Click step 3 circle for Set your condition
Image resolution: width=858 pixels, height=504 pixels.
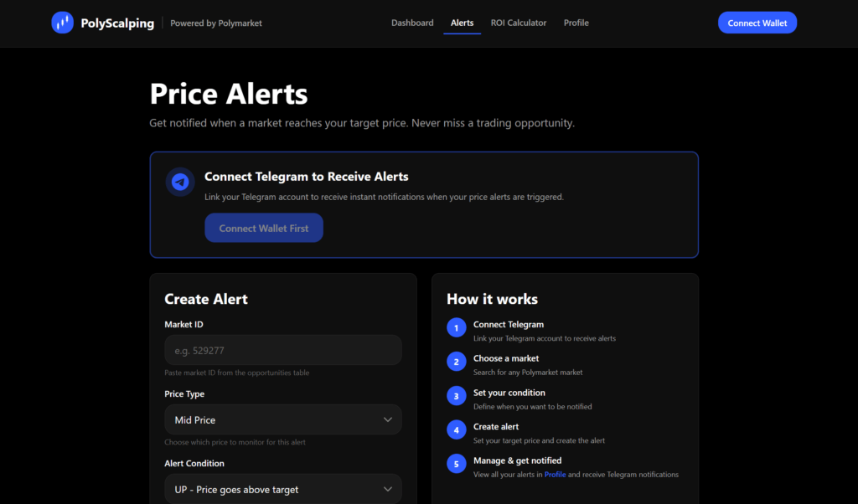pos(456,396)
